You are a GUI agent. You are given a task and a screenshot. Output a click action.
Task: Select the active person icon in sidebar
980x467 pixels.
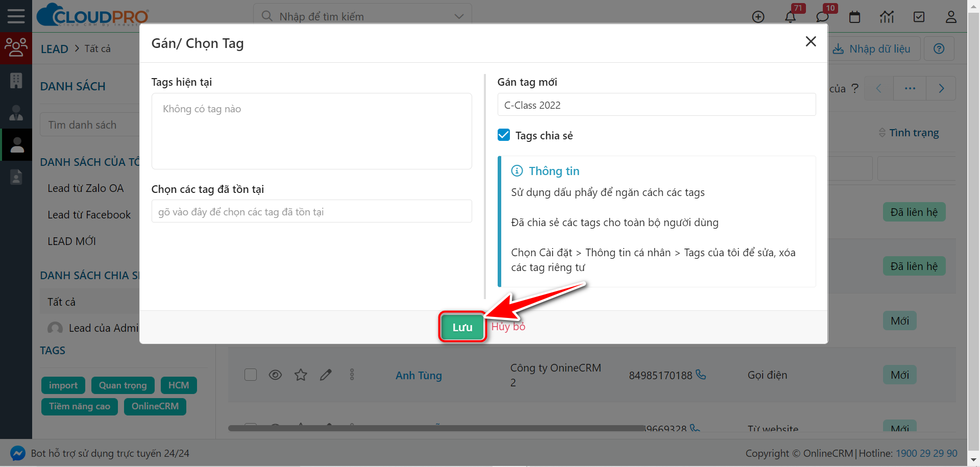point(17,145)
